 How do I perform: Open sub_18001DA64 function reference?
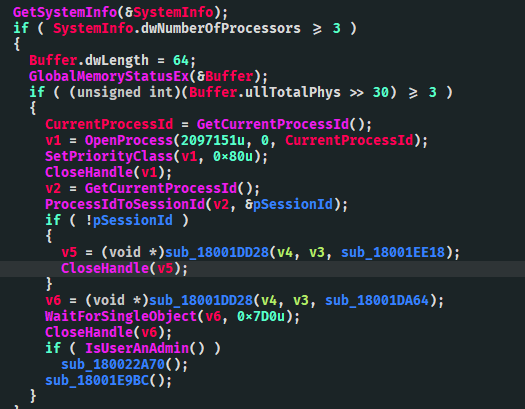[x=377, y=301]
